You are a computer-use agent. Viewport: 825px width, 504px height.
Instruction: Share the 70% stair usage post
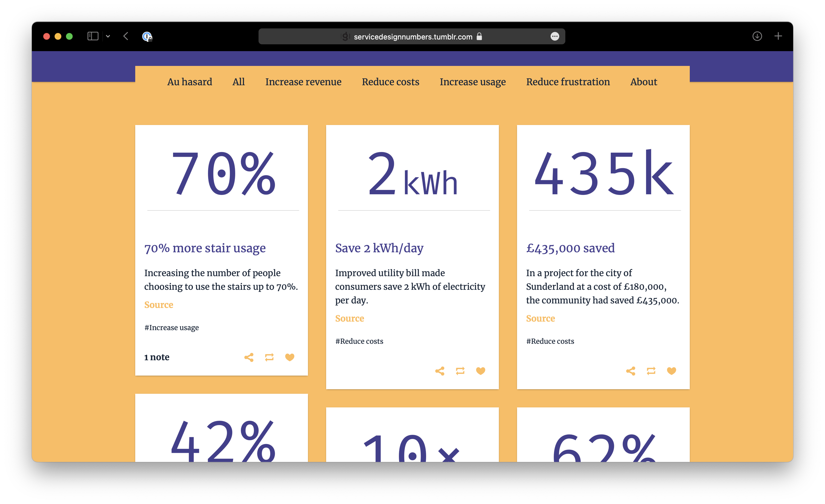tap(249, 357)
